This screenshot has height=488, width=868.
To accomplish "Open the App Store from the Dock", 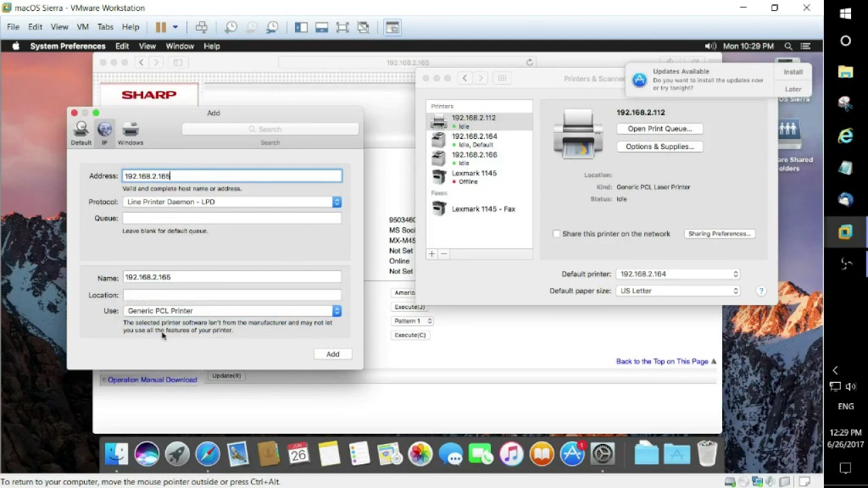I will 572,454.
